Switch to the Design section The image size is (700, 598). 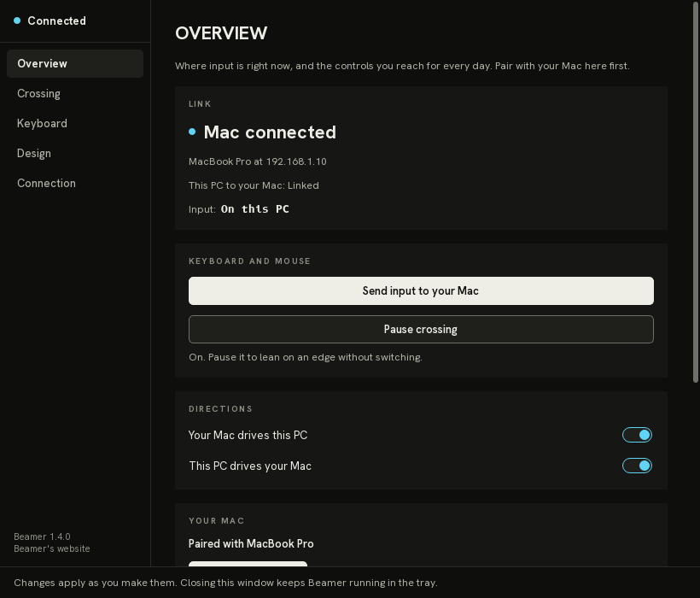pyautogui.click(x=75, y=153)
